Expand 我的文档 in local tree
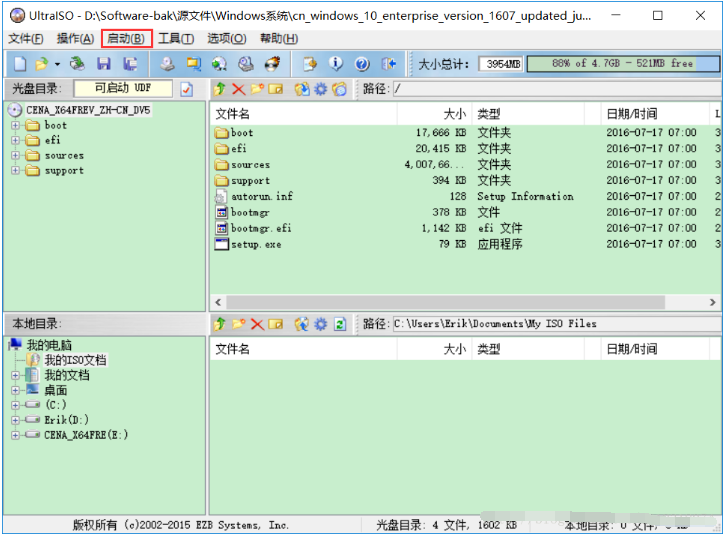Image resolution: width=728 pixels, height=535 pixels. coord(15,375)
